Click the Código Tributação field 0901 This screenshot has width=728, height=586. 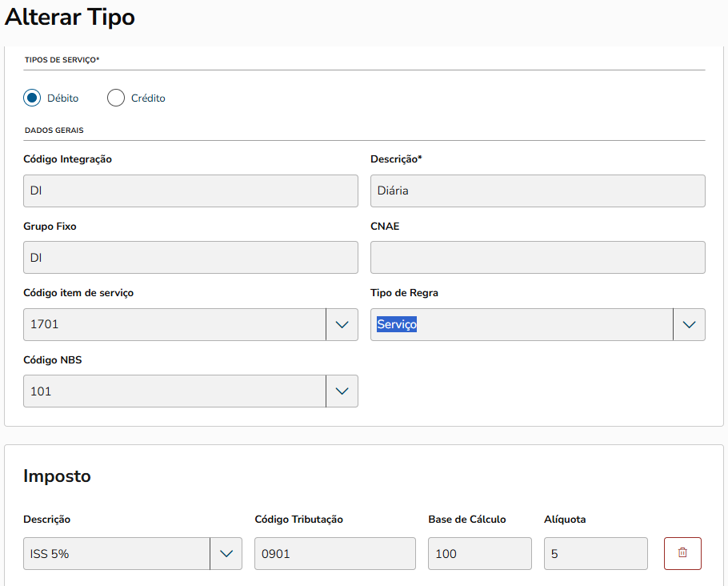pos(334,553)
